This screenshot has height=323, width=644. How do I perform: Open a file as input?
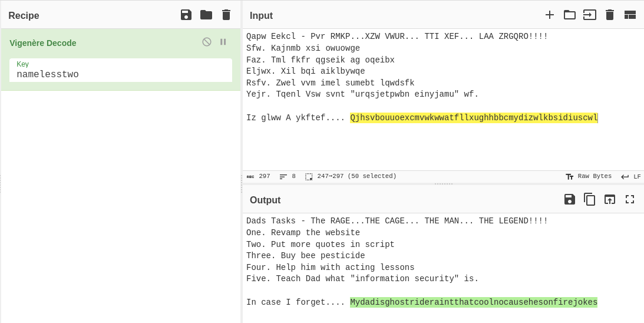[x=590, y=15]
